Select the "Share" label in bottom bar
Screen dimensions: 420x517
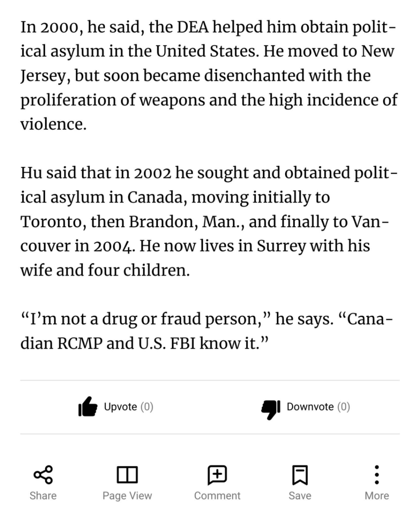[x=43, y=496]
